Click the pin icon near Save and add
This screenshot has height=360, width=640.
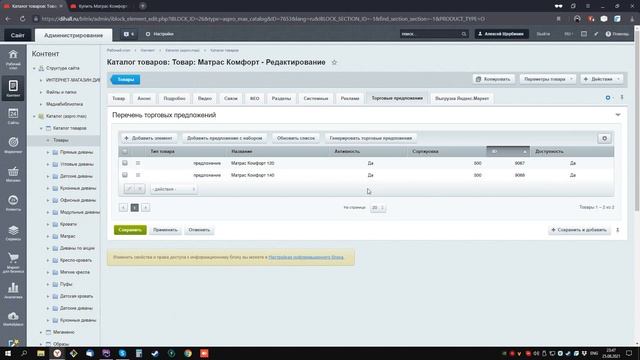click(618, 230)
